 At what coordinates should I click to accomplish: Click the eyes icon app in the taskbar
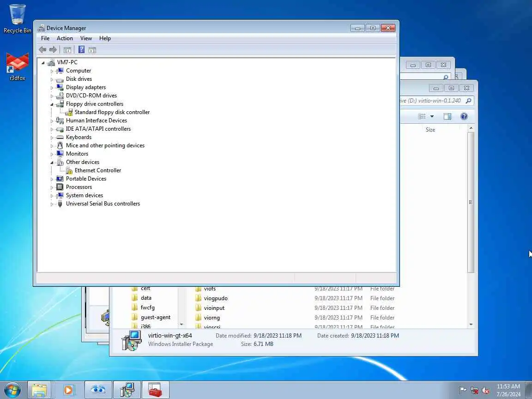(98, 390)
